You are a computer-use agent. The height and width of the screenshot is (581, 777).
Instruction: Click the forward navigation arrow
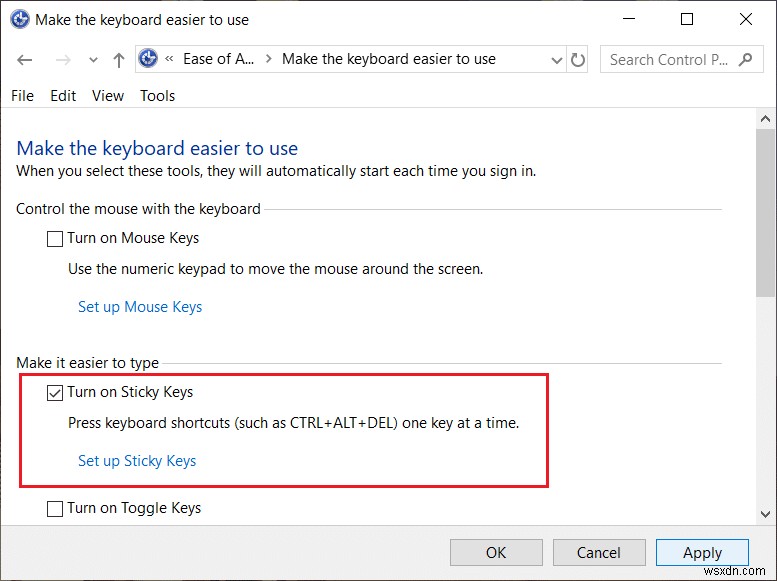62,60
